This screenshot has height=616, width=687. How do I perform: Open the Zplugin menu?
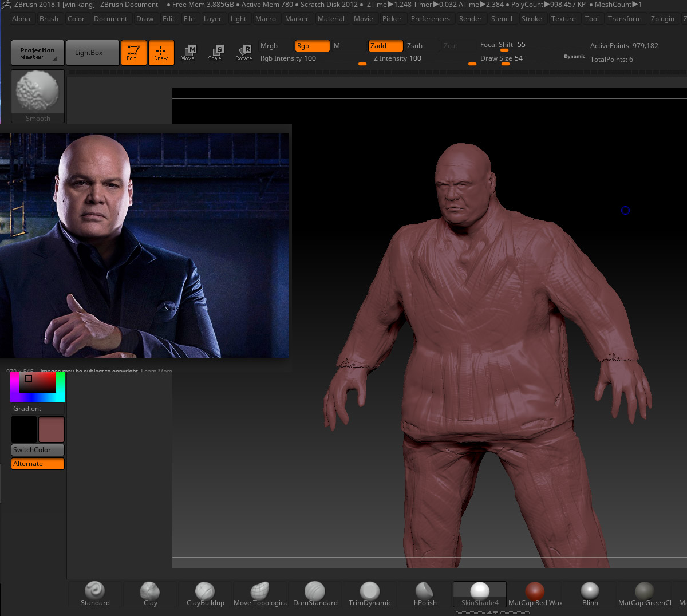(662, 18)
